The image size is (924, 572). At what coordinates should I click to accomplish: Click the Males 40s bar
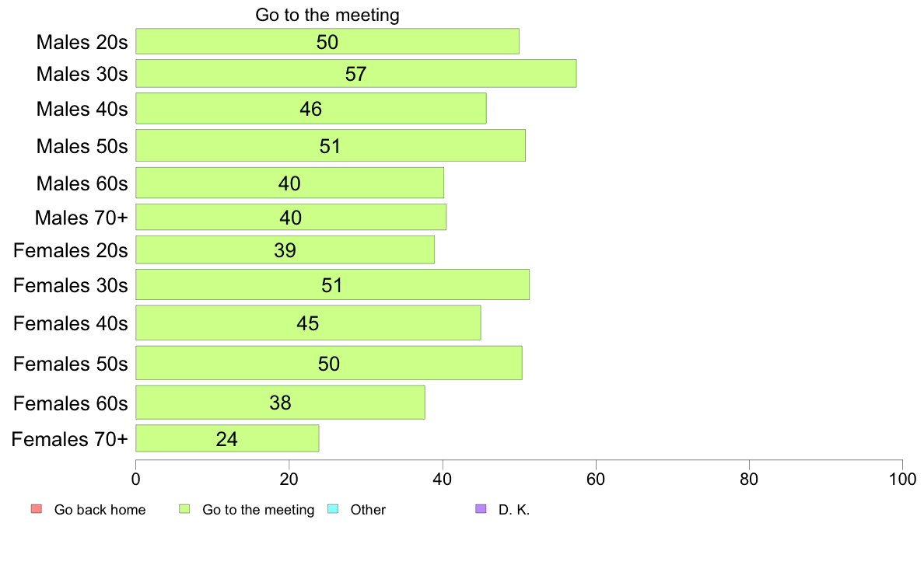(311, 108)
